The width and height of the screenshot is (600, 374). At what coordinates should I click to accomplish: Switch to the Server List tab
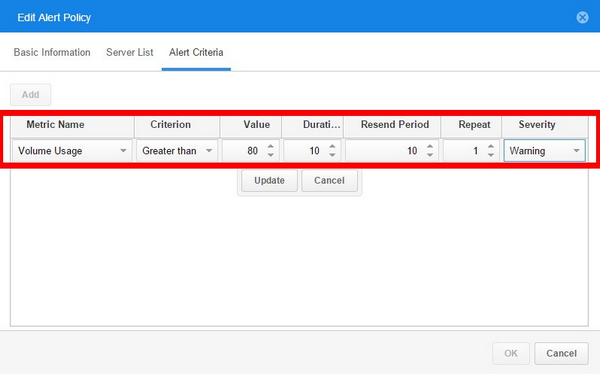point(130,52)
